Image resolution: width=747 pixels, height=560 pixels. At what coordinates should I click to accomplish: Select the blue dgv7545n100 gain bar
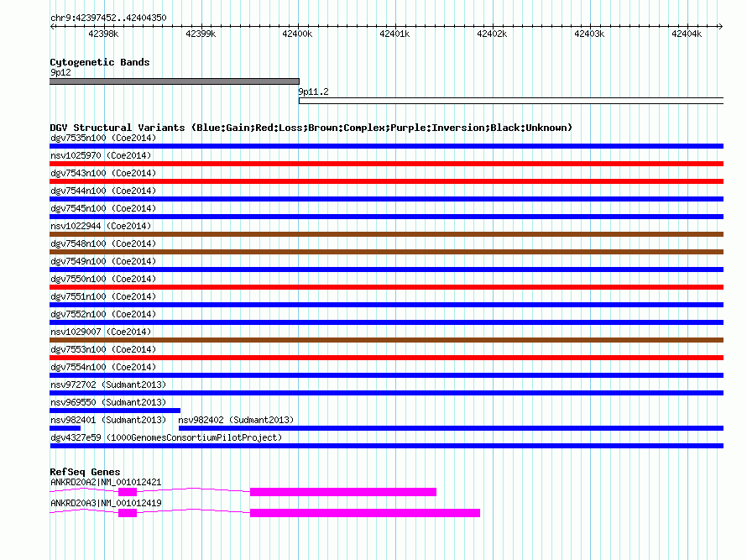click(x=386, y=217)
